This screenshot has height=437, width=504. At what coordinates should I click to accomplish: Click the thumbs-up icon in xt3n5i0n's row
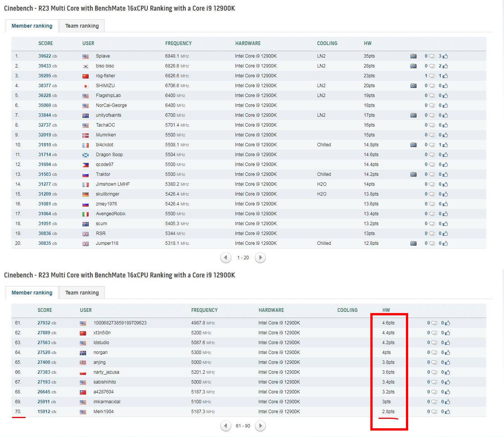click(447, 333)
